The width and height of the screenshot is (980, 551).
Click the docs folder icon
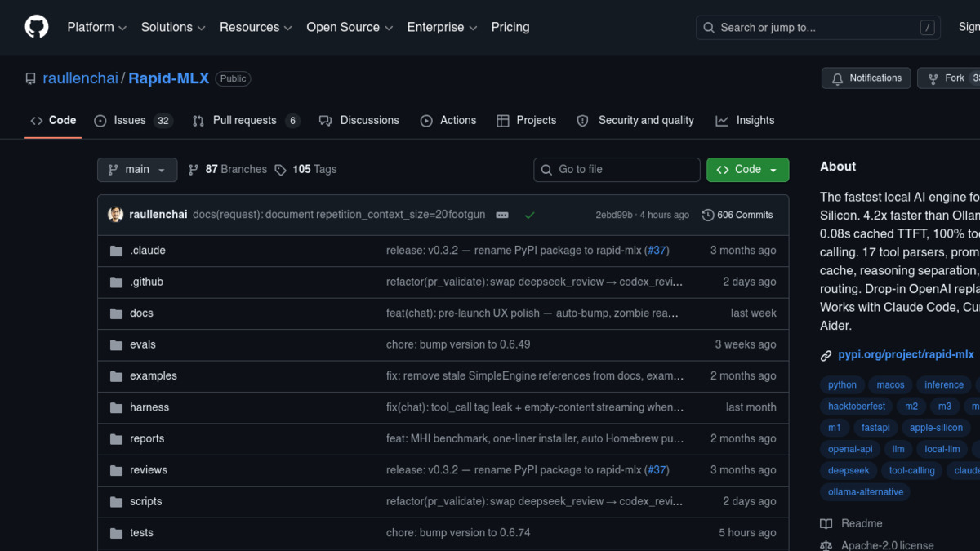(116, 313)
